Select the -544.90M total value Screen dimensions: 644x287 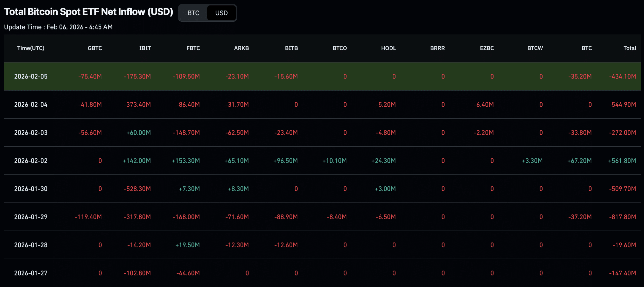click(623, 105)
